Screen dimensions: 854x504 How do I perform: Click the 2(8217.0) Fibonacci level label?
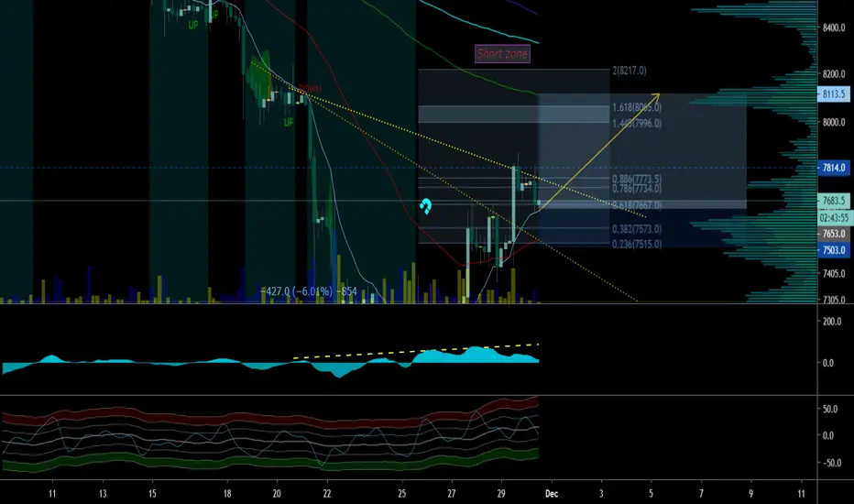tap(630, 71)
